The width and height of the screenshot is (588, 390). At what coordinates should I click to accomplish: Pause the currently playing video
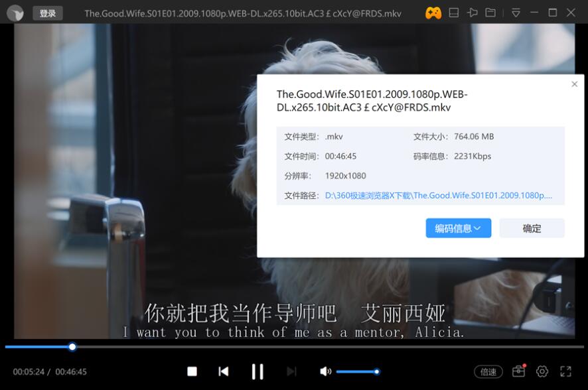click(x=257, y=371)
